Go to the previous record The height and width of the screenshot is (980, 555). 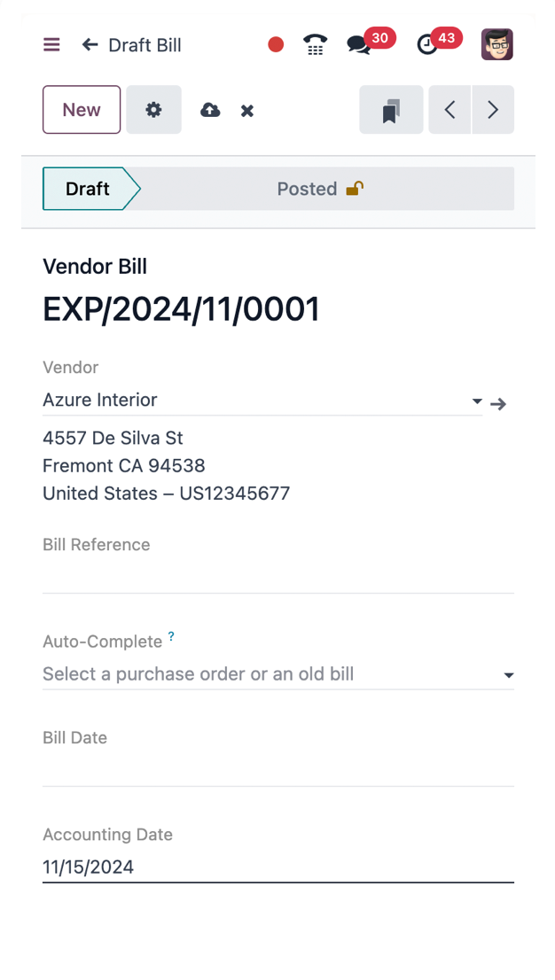(450, 110)
